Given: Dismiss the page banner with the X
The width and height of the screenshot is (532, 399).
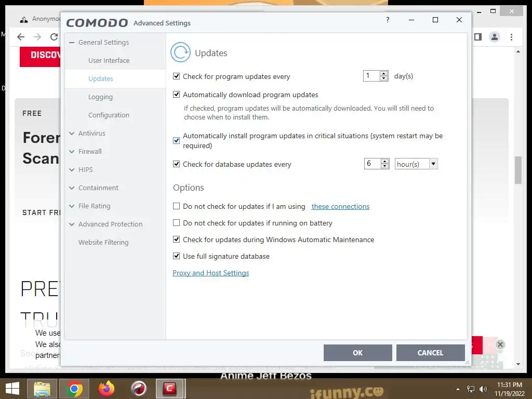Looking at the screenshot, I should (x=500, y=344).
